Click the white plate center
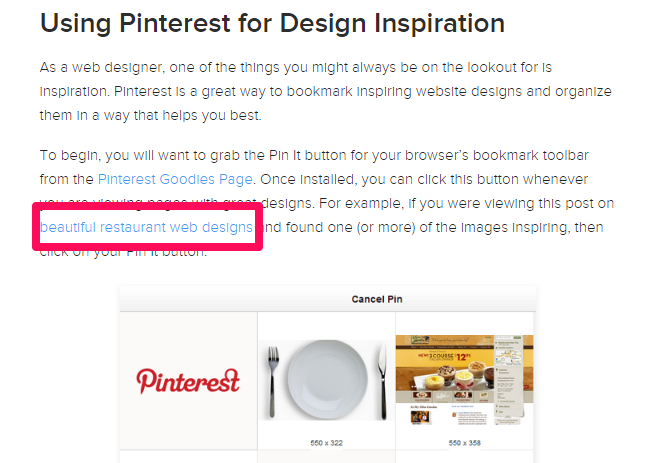649x463 pixels. pos(327,380)
